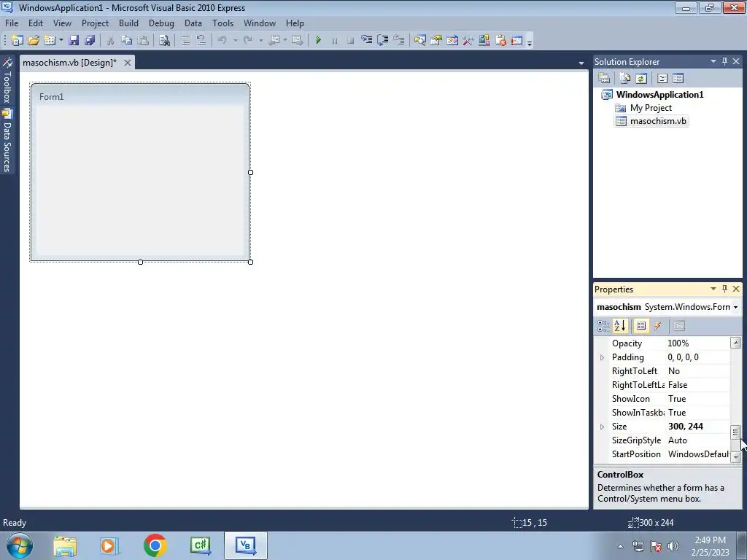This screenshot has height=560, width=747.
Task: Open Google Chrome from the taskbar
Action: (x=155, y=545)
